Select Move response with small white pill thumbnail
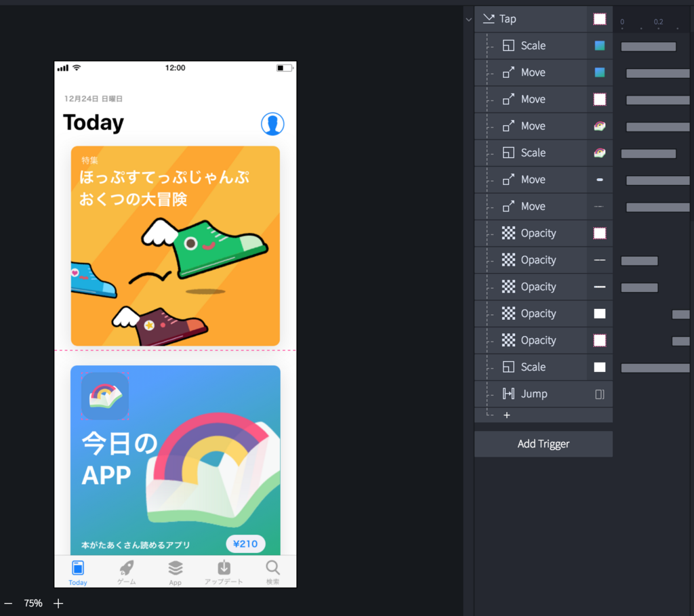 [x=544, y=180]
